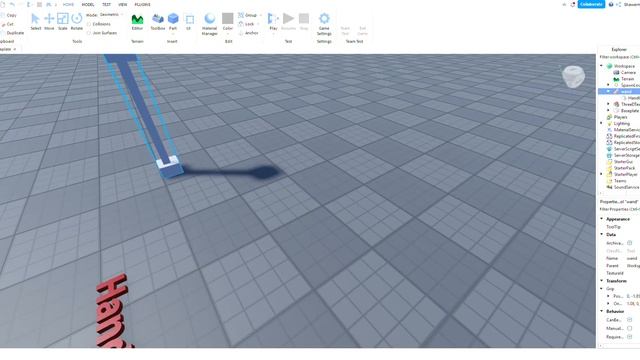Expand the Baseplate tree node

[608, 111]
